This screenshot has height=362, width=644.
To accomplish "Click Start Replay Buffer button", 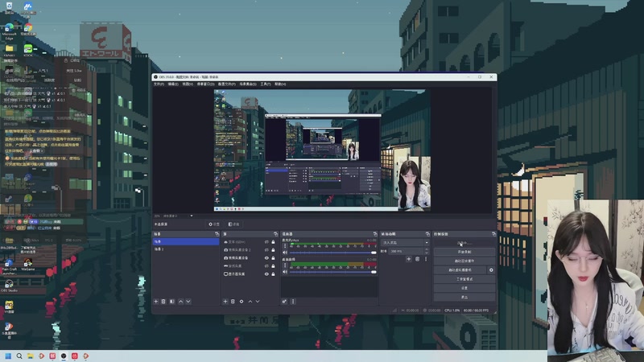I will click(x=464, y=261).
